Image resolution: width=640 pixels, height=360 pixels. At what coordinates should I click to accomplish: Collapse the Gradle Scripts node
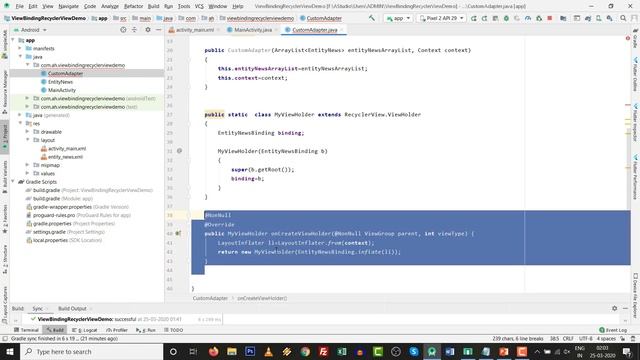tap(13, 182)
